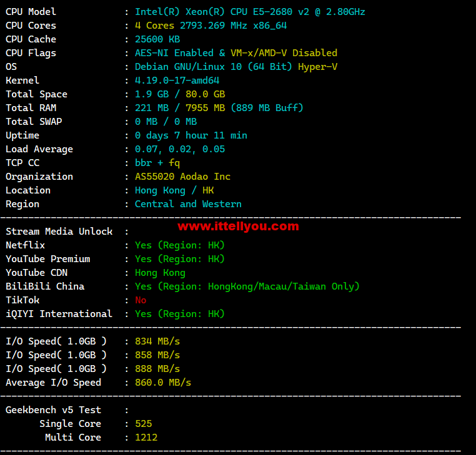Screen dimensions: 476x455
Task: Click the 'VM-x/AMD-V Disabled' text
Action: pyautogui.click(x=284, y=53)
